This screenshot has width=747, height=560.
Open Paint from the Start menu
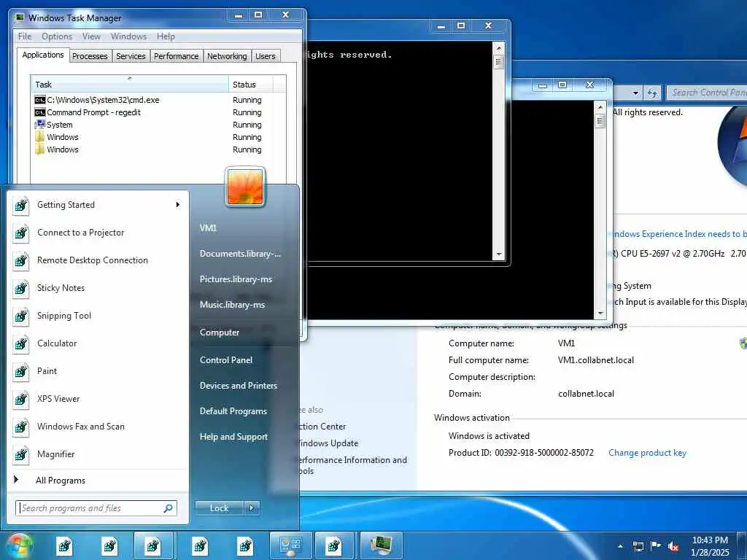[x=98, y=371]
